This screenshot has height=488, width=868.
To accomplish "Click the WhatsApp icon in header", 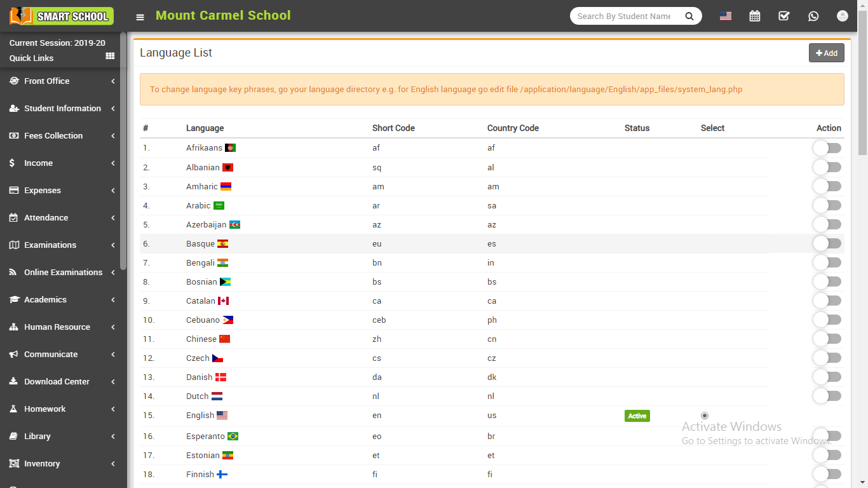I will click(x=813, y=17).
